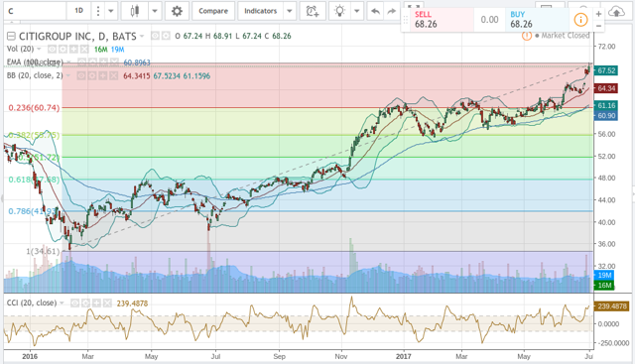Open the candlestick chart style button

pos(135,11)
